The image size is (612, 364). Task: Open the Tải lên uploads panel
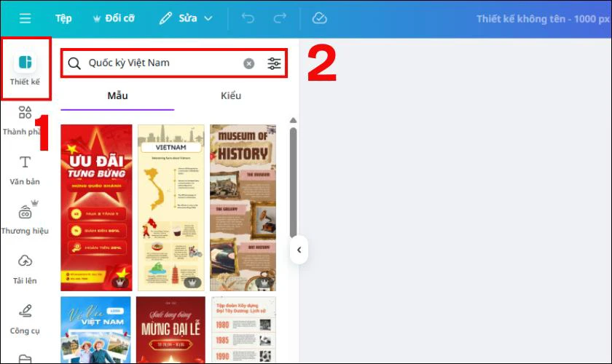click(25, 269)
